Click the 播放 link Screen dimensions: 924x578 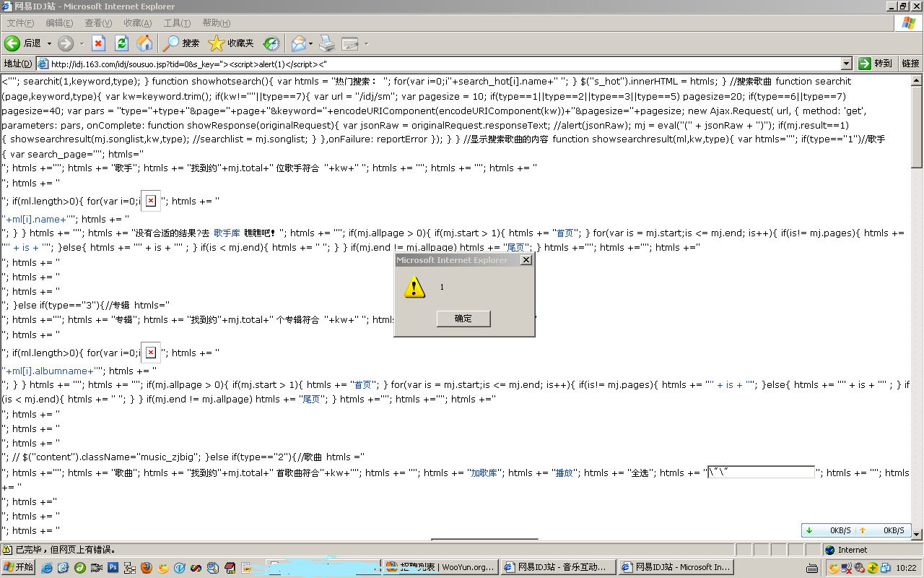coord(565,473)
